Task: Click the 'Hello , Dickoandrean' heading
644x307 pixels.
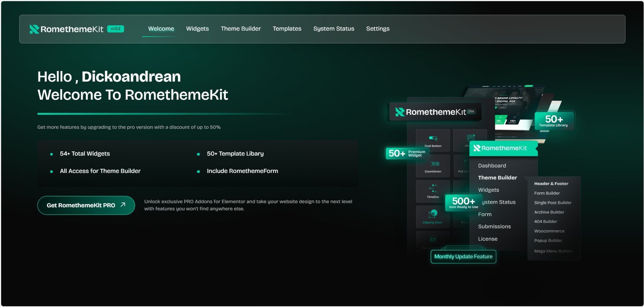Action: 109,77
